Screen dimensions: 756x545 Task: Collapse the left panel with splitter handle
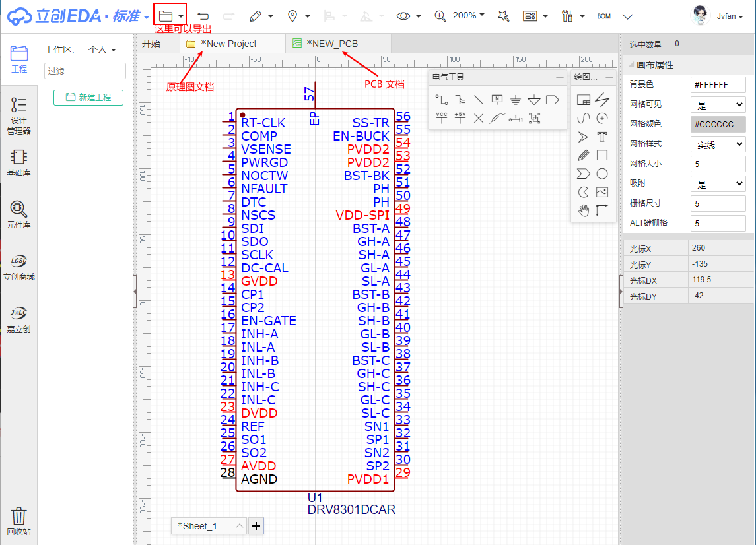[x=135, y=291]
